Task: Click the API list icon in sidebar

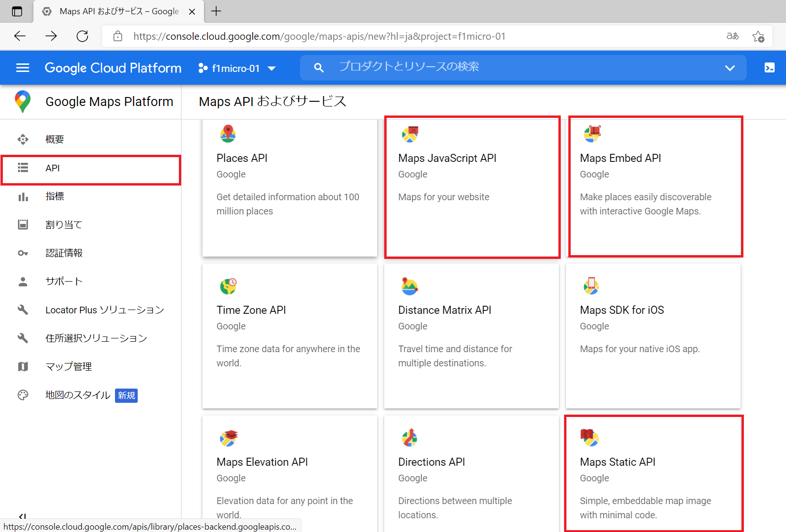Action: (x=23, y=168)
